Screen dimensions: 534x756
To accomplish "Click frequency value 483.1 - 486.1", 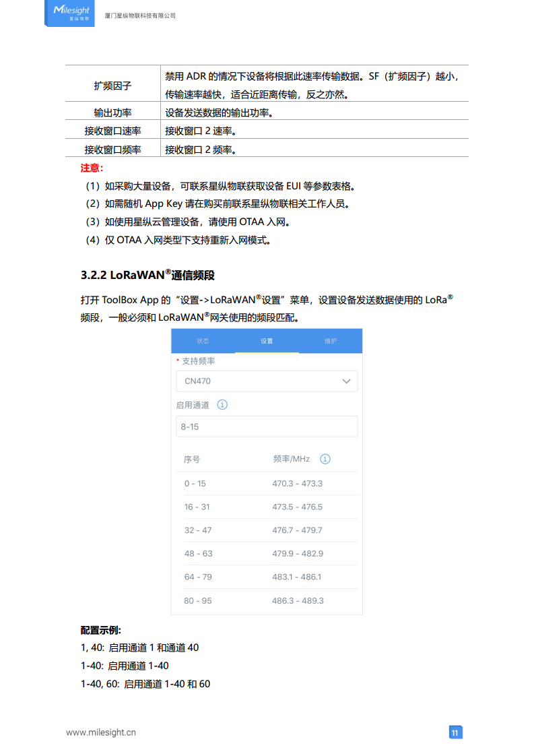I will 296,577.
